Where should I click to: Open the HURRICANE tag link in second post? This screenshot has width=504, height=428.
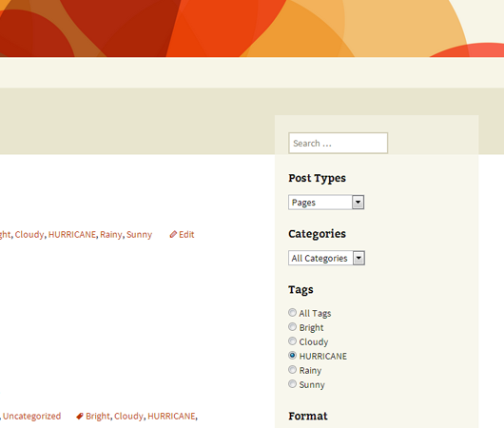[171, 416]
